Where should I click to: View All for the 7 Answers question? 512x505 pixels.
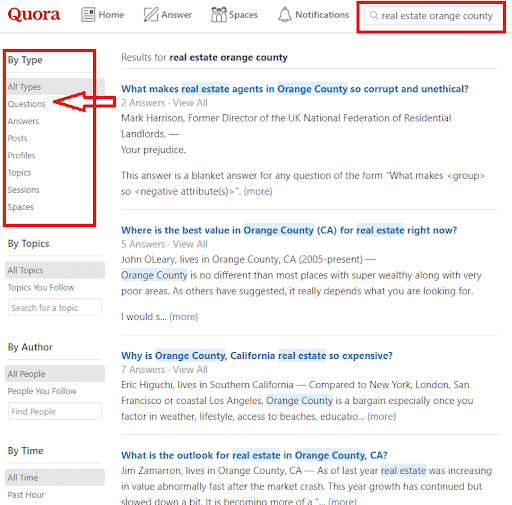190,370
